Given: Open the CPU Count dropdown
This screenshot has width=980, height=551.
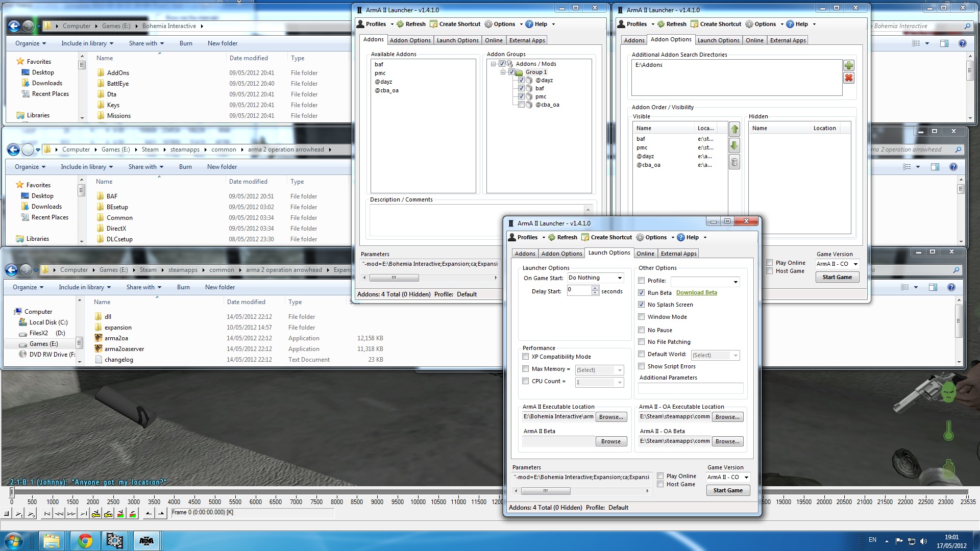Looking at the screenshot, I should (600, 382).
